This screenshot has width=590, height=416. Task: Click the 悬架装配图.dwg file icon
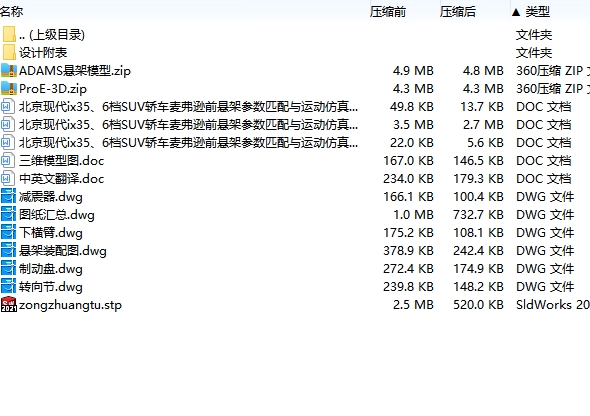[x=9, y=251]
